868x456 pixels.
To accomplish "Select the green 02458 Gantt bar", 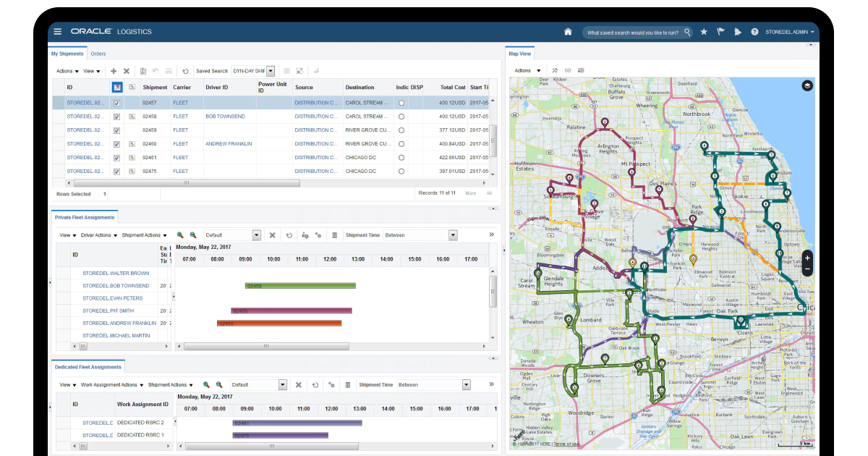I will point(300,286).
